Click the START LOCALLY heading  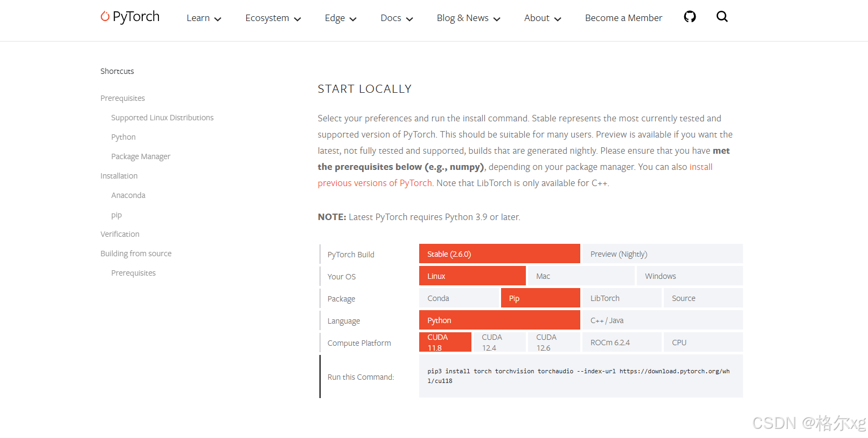tap(365, 89)
